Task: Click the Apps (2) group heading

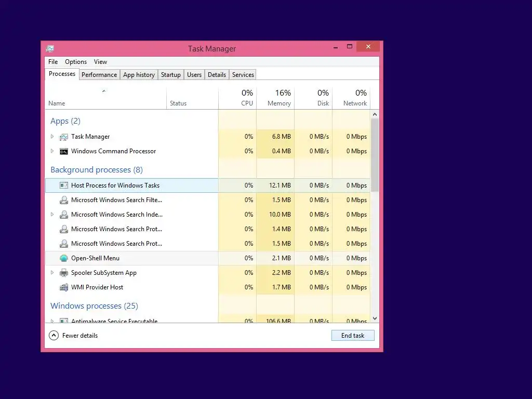Action: pos(65,121)
